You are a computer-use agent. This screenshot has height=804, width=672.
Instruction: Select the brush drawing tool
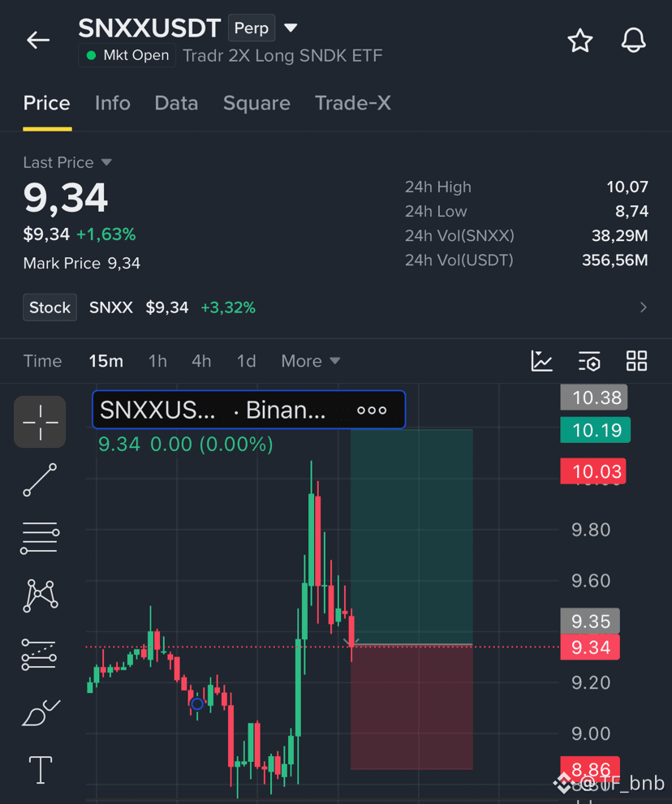(41, 713)
